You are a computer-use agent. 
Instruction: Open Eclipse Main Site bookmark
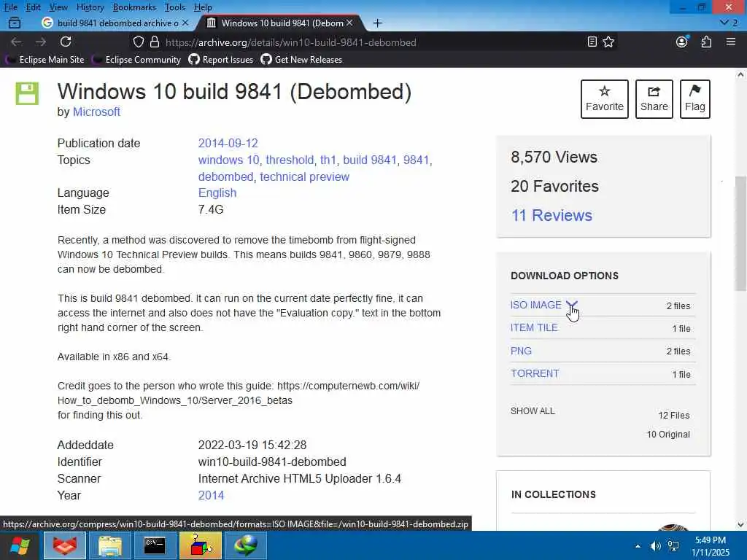click(x=44, y=60)
